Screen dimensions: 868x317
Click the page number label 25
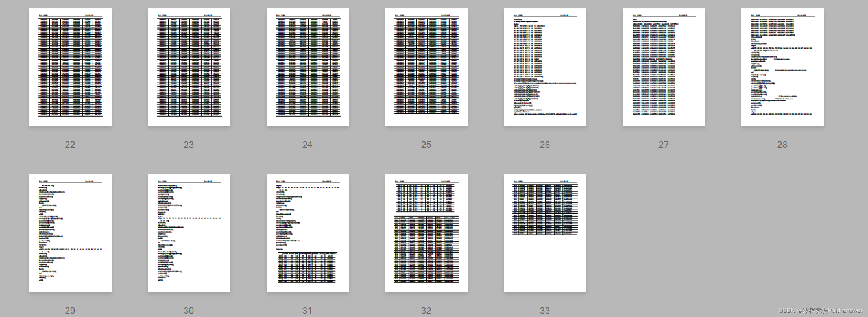tap(426, 145)
